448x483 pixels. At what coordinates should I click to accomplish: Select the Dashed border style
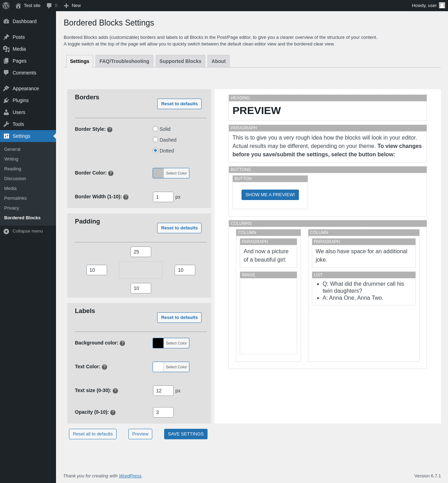tap(155, 140)
